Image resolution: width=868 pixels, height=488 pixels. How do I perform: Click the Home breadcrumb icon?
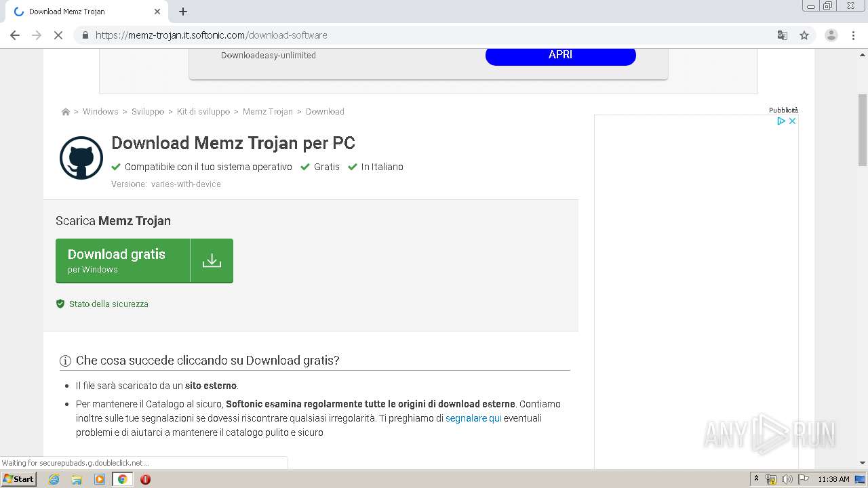coord(66,112)
